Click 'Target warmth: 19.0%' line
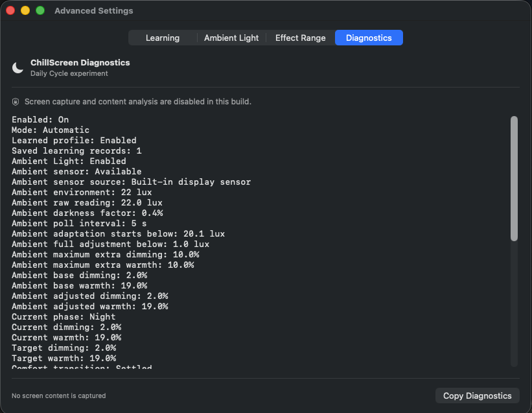This screenshot has height=413, width=532. point(64,358)
